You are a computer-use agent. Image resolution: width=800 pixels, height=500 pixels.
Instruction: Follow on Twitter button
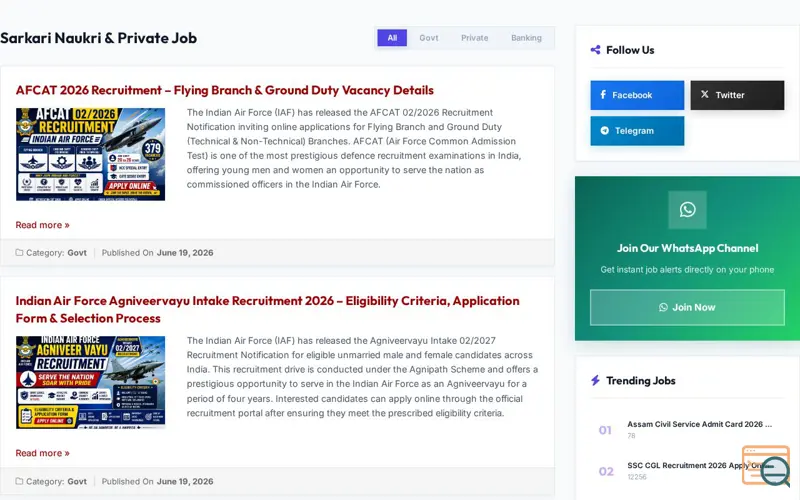[x=737, y=95]
